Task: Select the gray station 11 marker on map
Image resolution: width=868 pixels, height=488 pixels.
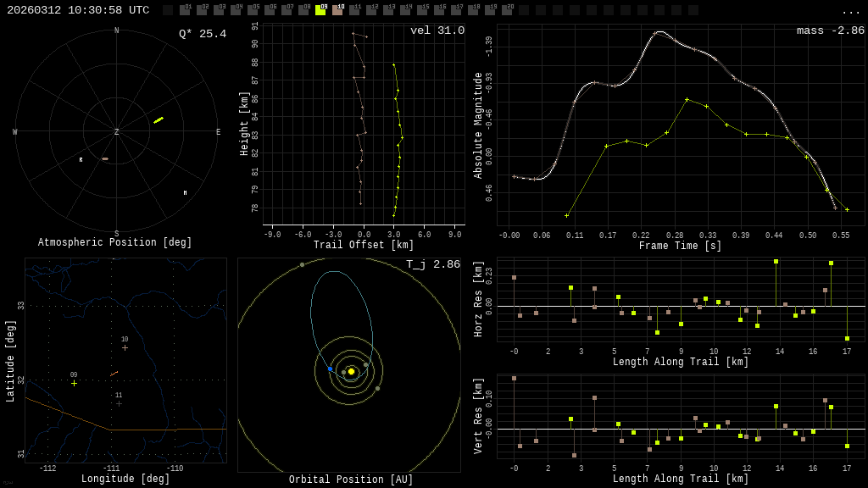Action: [x=119, y=403]
